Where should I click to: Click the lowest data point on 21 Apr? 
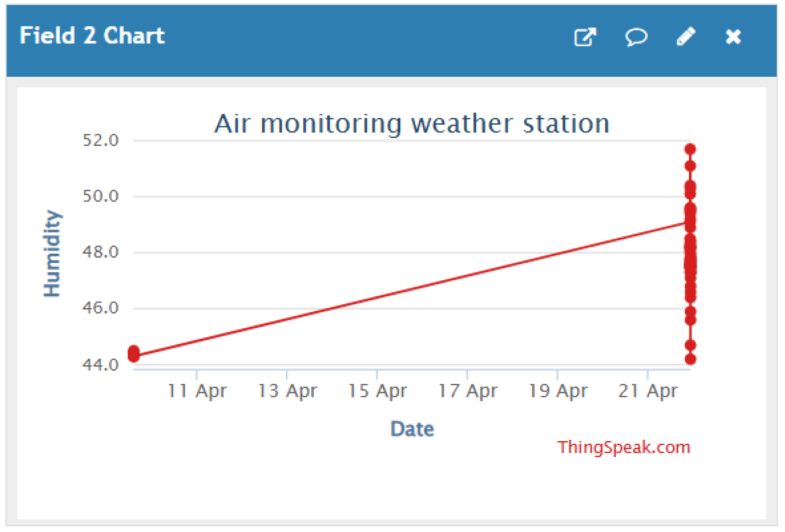point(690,359)
